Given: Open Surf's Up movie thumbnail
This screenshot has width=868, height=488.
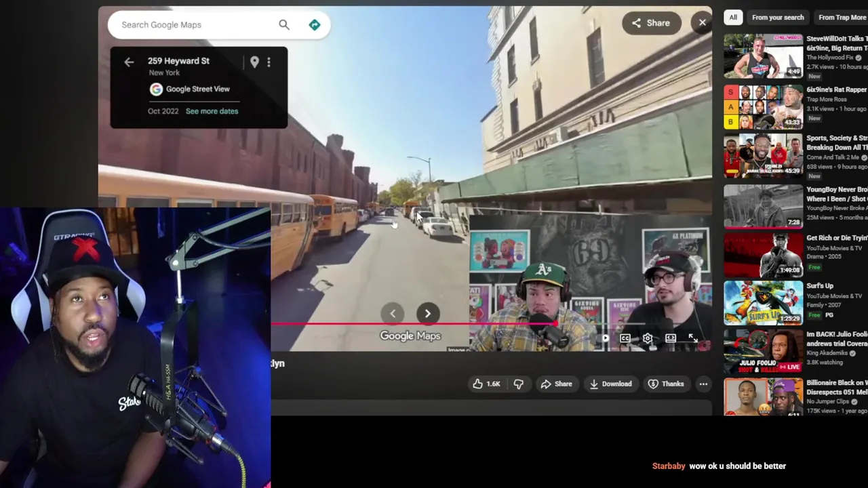Looking at the screenshot, I should [x=763, y=304].
